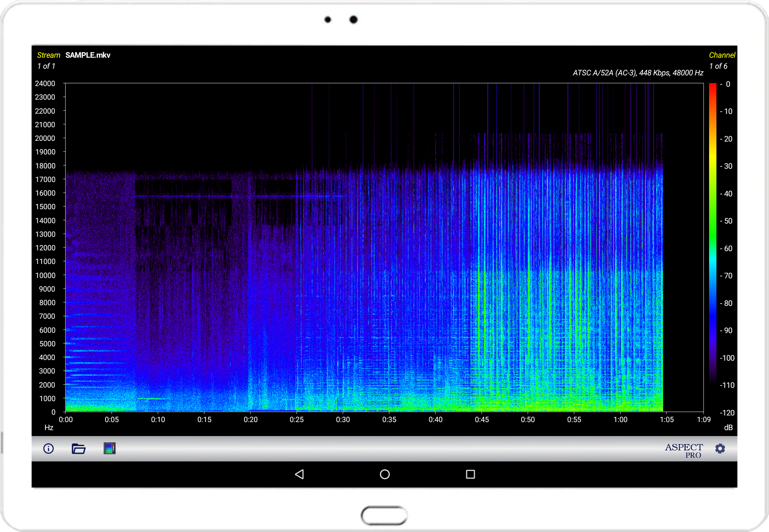Click the -120 dB scale label
Viewport: 769px width, 532px height.
(x=727, y=413)
